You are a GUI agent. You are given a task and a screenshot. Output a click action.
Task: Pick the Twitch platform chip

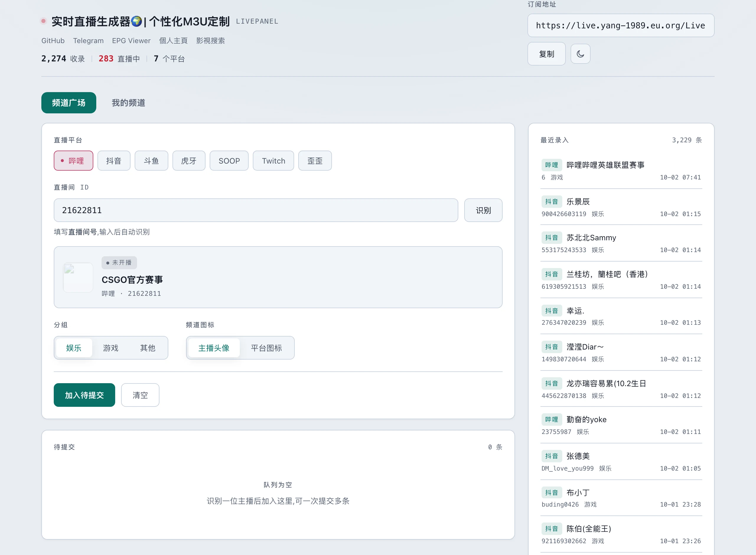pos(273,161)
